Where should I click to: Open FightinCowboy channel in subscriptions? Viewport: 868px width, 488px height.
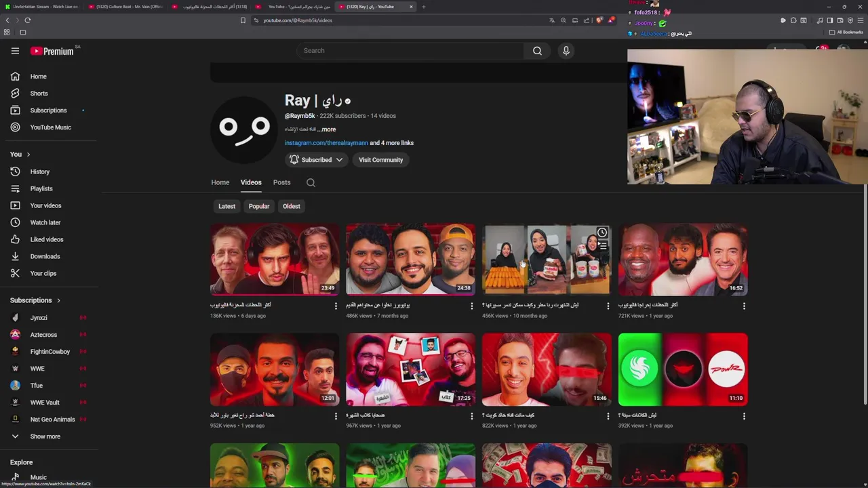tap(48, 352)
